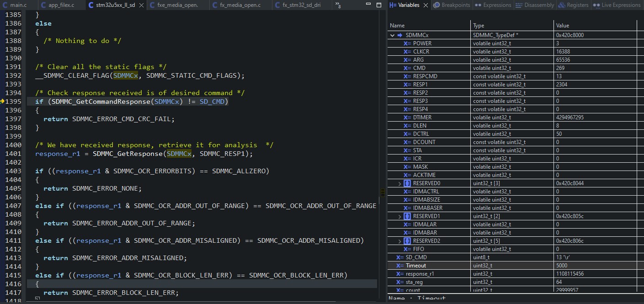
Task: Click the split editor icon near the top right
Action: click(x=378, y=4)
